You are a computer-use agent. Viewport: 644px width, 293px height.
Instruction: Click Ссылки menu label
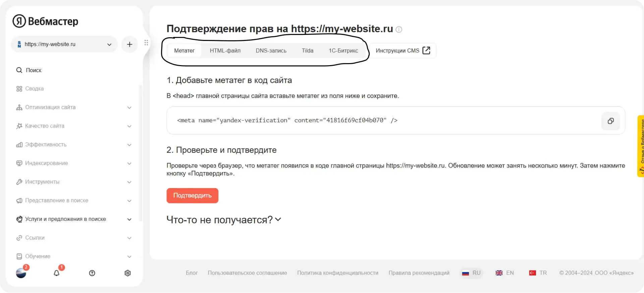coord(35,238)
